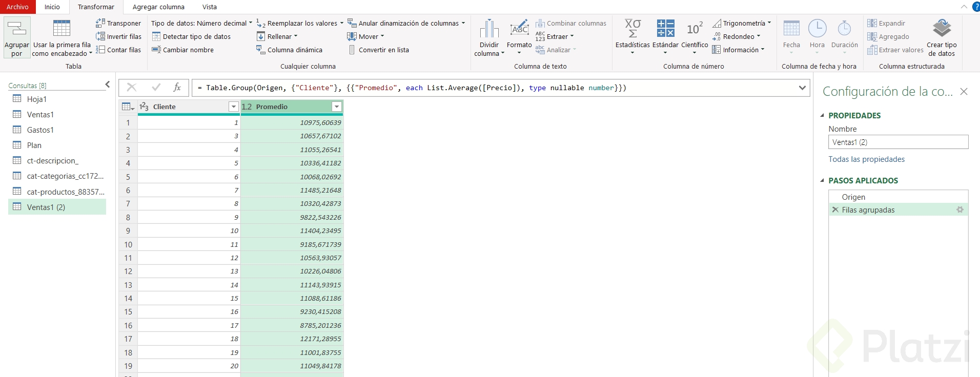Use first row as headers icon

tap(62, 28)
